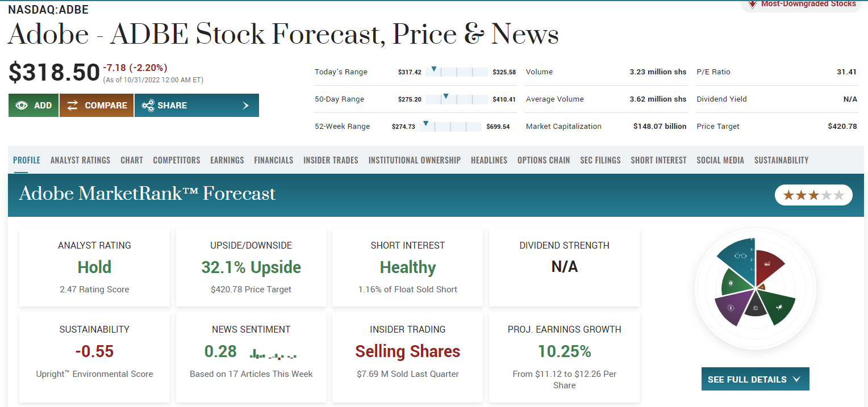
Task: Open the Social Media tab
Action: click(720, 160)
